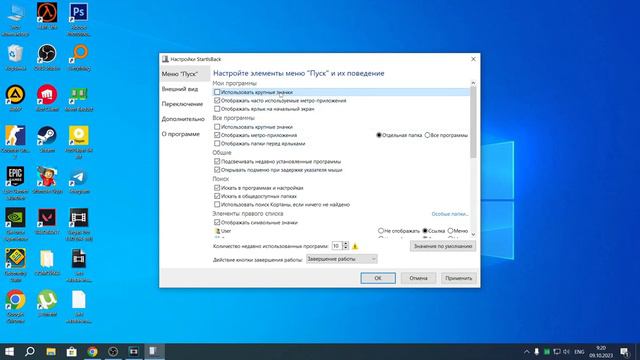Check "Отображать ярлык на начальный экран"

[x=217, y=109]
